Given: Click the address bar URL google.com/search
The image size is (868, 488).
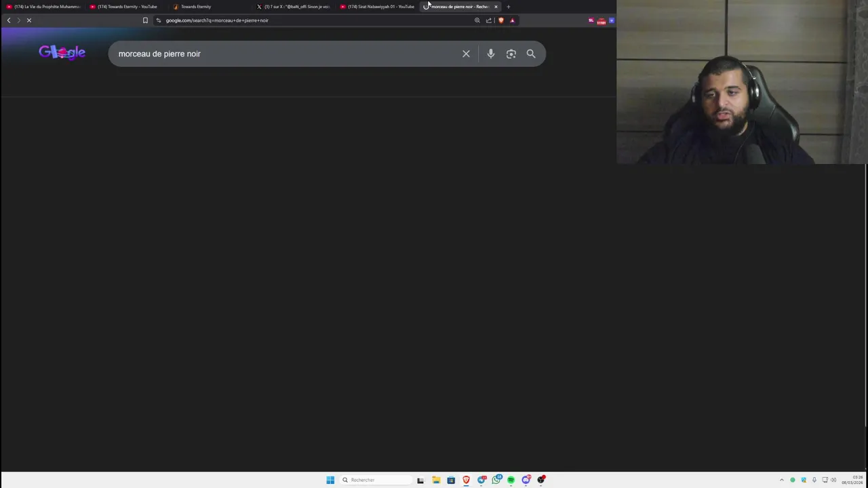Looking at the screenshot, I should click(217, 20).
